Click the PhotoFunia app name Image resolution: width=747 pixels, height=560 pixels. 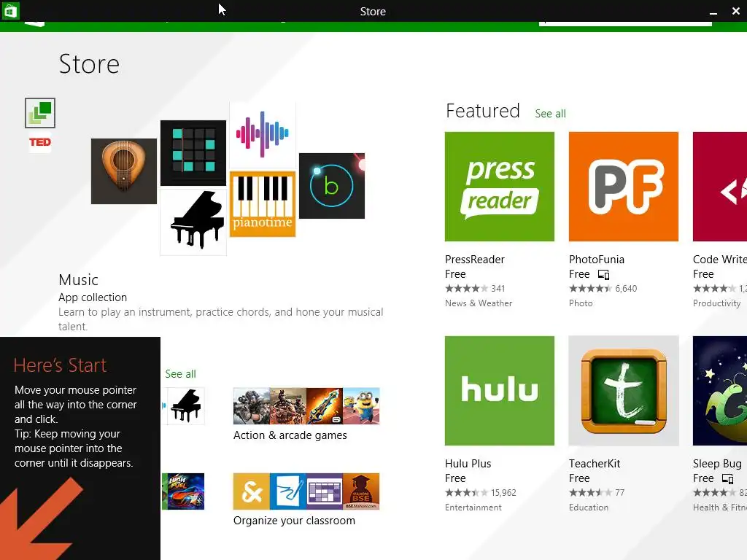[x=597, y=260]
